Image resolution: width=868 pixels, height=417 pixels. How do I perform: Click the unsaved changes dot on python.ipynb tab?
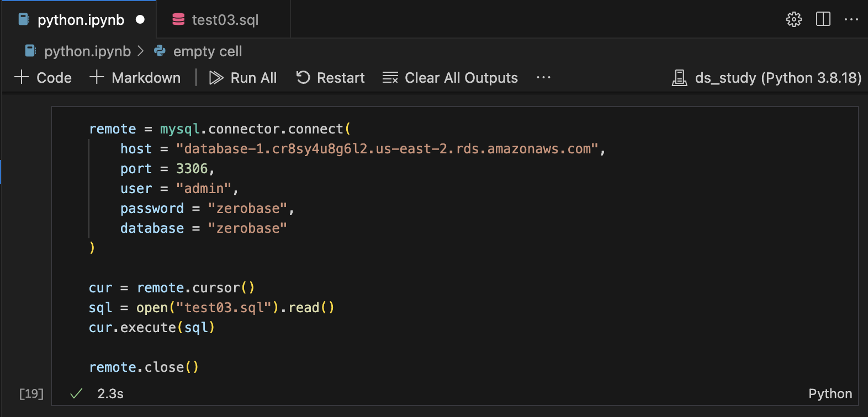(140, 19)
